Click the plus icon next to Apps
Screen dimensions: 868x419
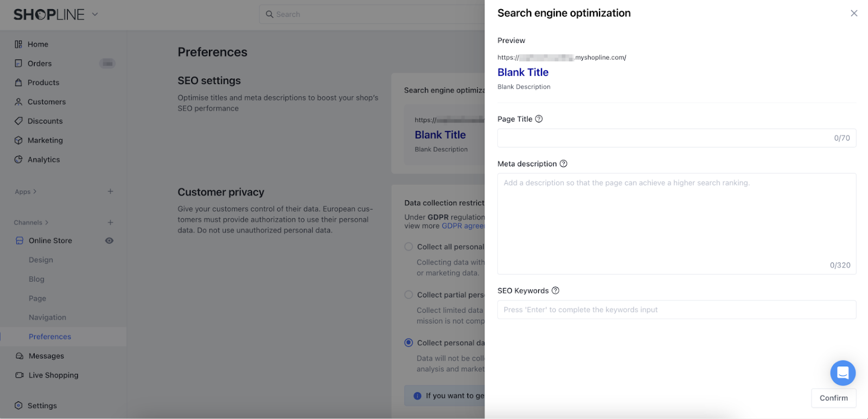tap(110, 191)
